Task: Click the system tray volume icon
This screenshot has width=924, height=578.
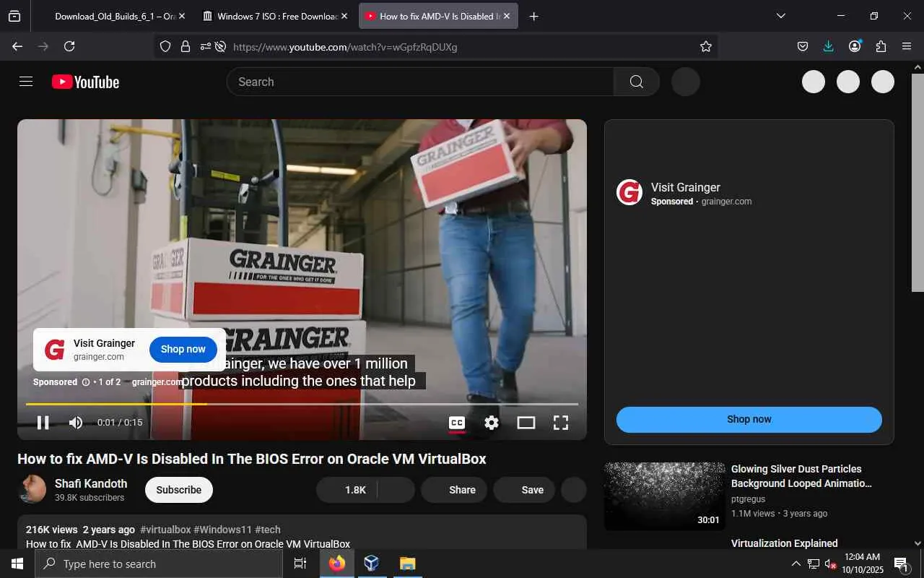Action: (830, 564)
